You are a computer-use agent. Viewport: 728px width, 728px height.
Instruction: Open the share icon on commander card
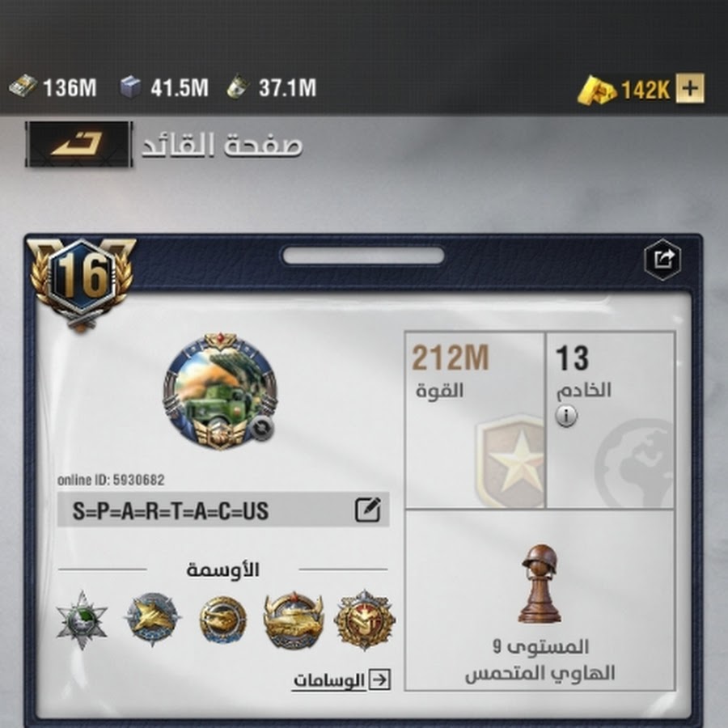click(662, 259)
